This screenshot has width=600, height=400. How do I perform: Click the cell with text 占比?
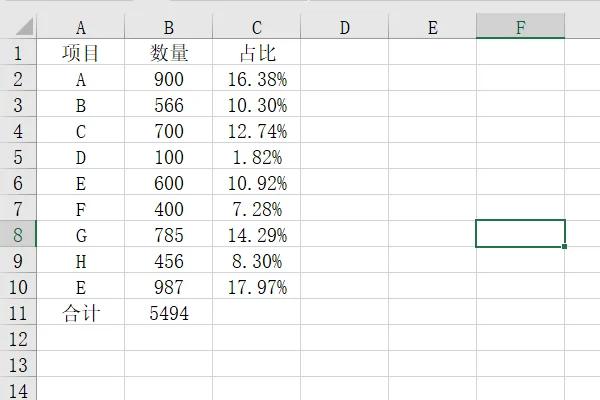point(256,52)
